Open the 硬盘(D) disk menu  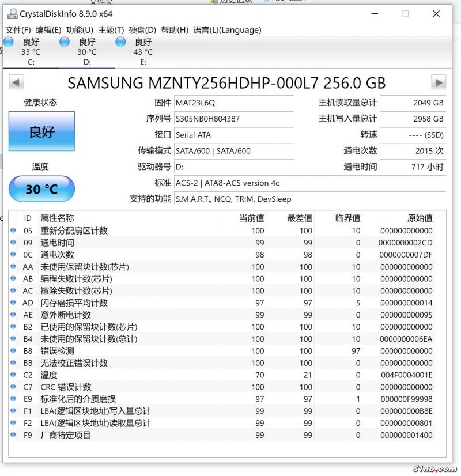pos(142,30)
